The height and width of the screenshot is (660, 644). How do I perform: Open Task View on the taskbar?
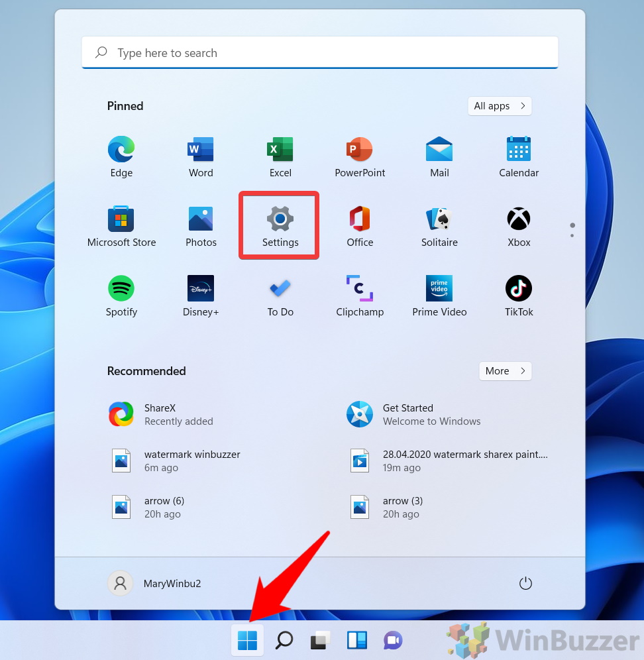[320, 640]
